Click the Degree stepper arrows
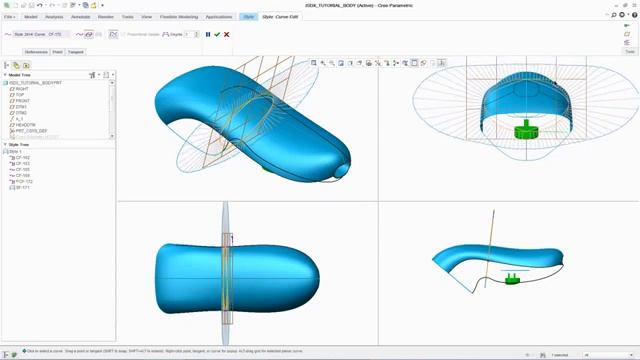Screen dimensions: 640x360 pyautogui.click(x=197, y=34)
